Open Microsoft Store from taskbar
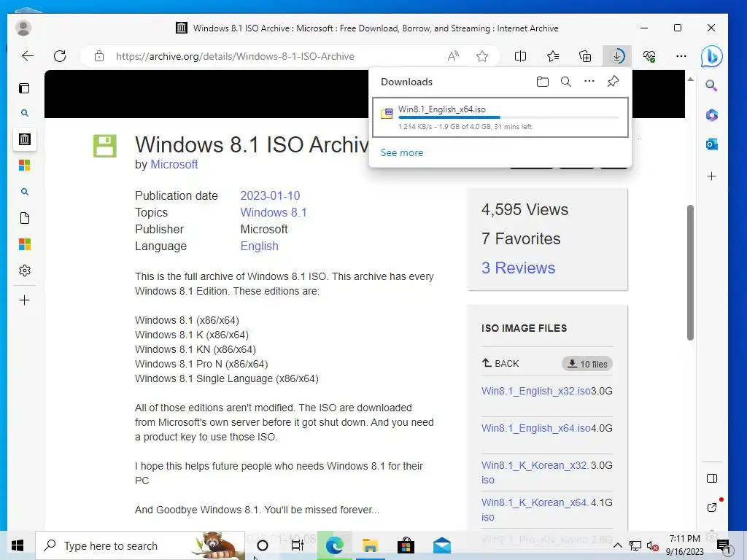This screenshot has height=560, width=747. [x=406, y=545]
